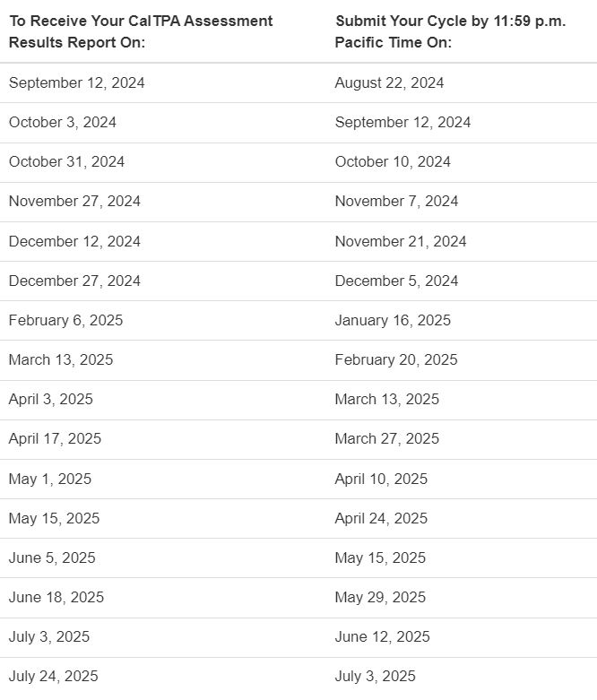Click the December 5, 2024 submission date
This screenshot has width=597, height=700.
tap(396, 281)
